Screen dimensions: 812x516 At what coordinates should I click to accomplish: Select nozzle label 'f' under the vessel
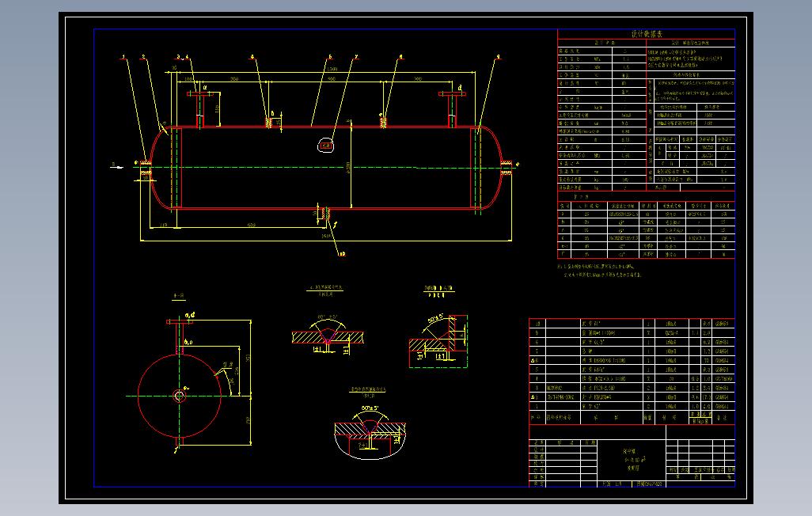click(335, 225)
